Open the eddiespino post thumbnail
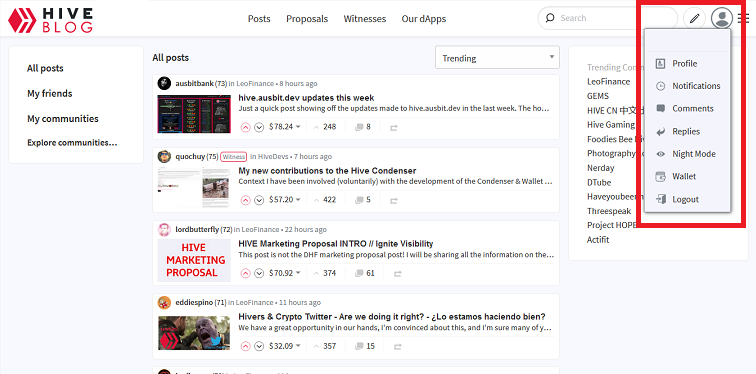This screenshot has width=756, height=374. 194,333
